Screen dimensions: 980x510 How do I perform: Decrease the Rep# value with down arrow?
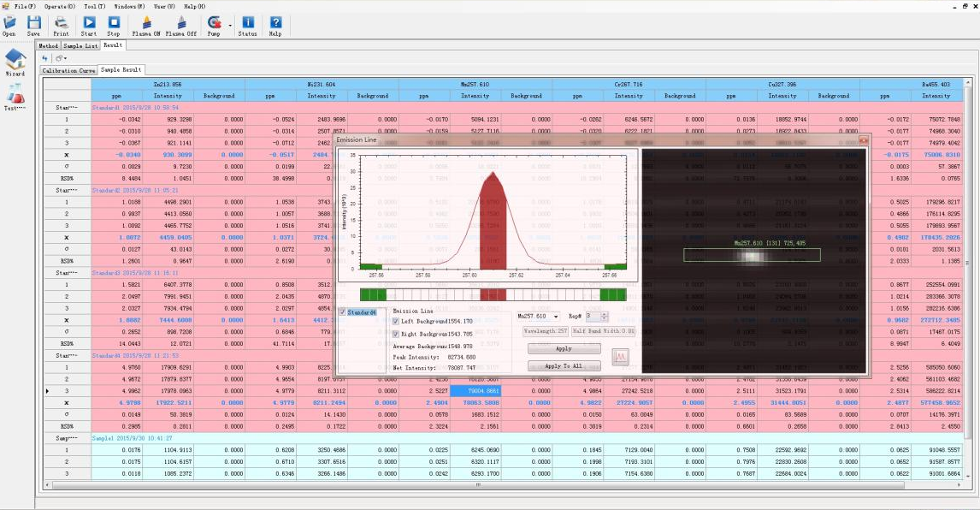604,319
